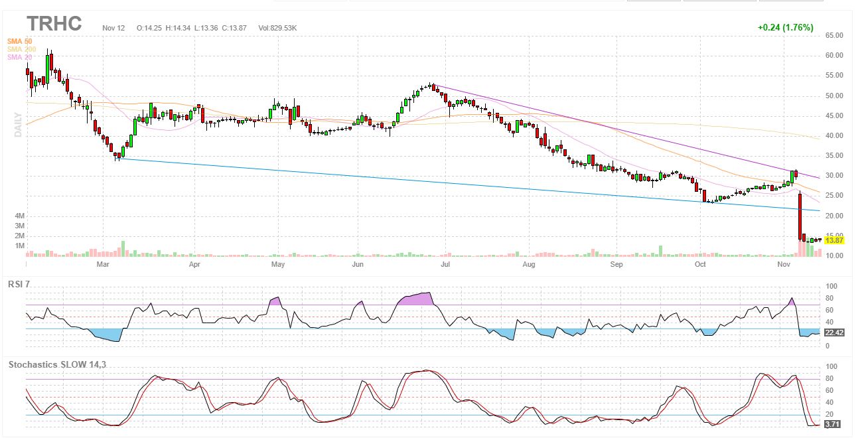Select the Mar label on the time axis
868x438 pixels.
coord(102,265)
